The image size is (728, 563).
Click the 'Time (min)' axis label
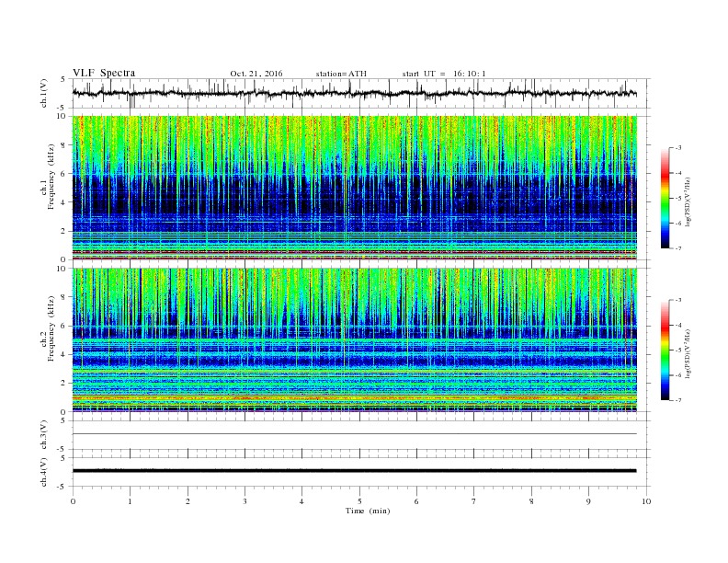pos(368,511)
